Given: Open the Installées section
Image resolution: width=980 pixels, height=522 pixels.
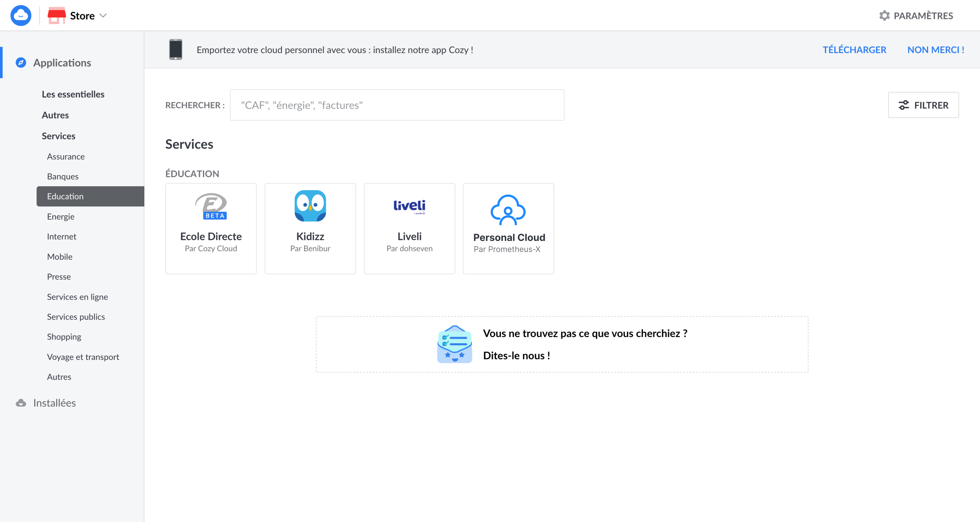Looking at the screenshot, I should tap(54, 403).
